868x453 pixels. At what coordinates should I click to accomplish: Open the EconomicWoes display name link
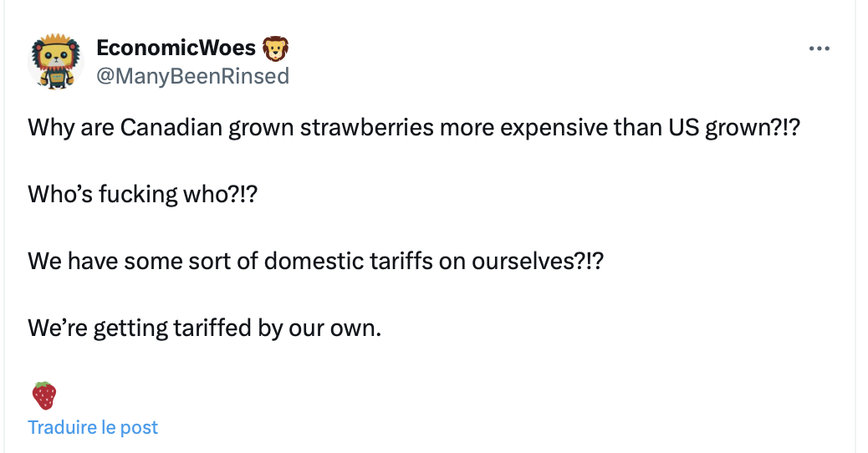pyautogui.click(x=176, y=48)
